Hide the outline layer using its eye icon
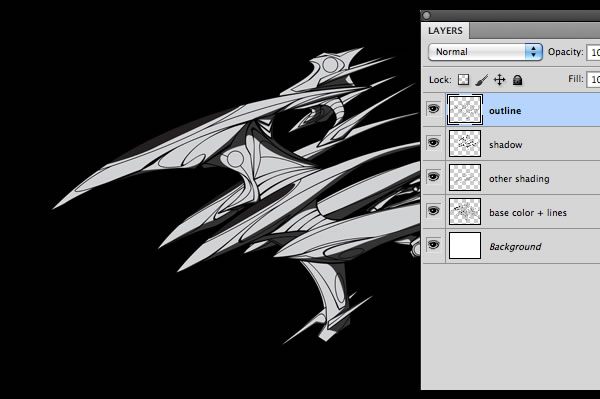This screenshot has height=399, width=600. [x=433, y=109]
